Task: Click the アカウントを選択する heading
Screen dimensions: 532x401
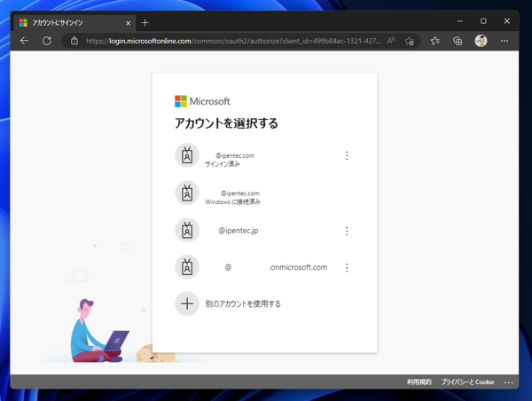Action: tap(226, 123)
